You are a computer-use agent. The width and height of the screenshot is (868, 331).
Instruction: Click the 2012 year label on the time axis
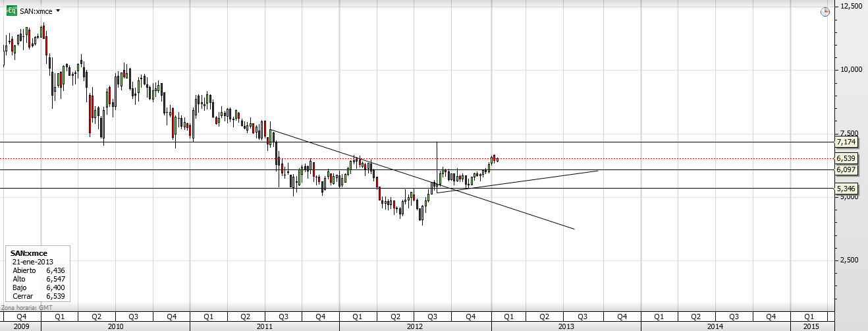click(415, 326)
